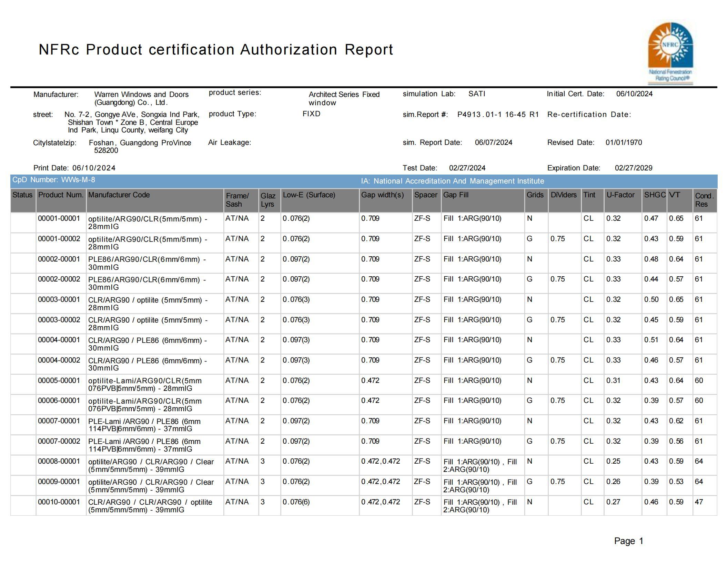
Task: Click SHGC value 0.51 in row 00004-00001
Action: (x=651, y=340)
